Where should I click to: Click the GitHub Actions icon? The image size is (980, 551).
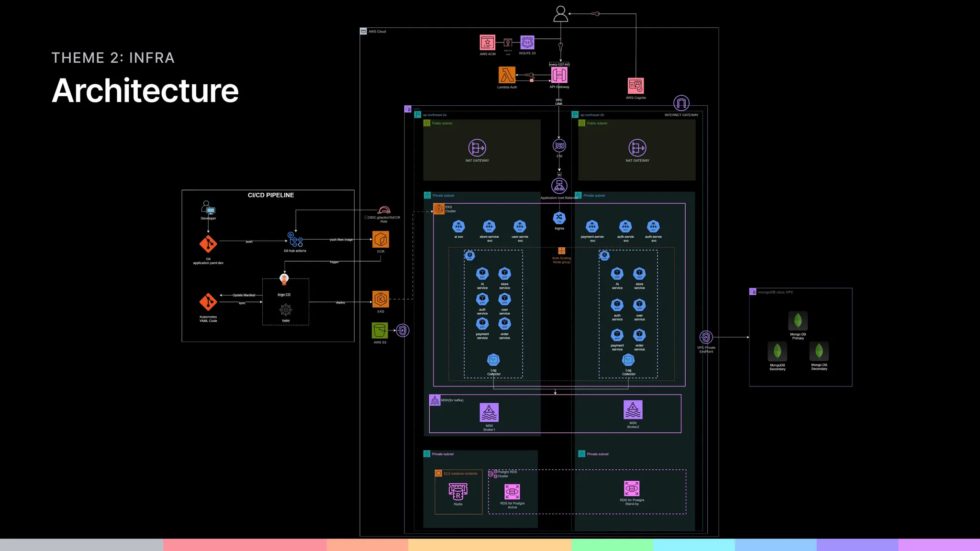click(x=295, y=239)
